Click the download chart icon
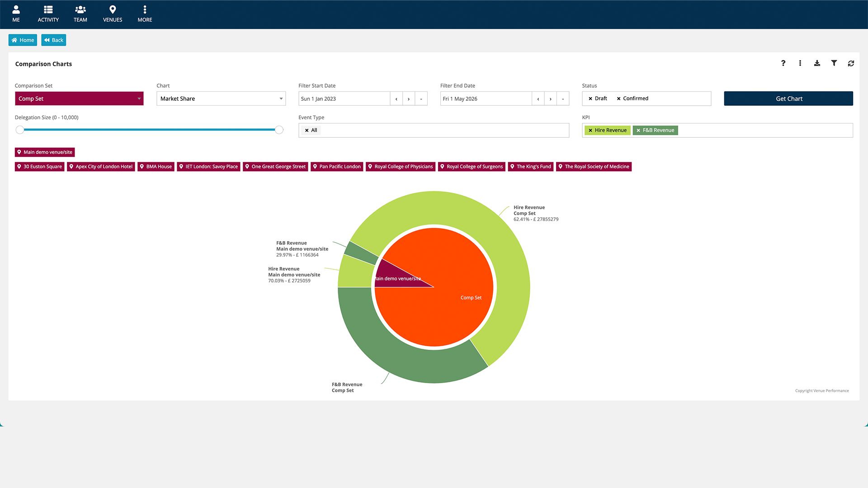This screenshot has height=488, width=868. pyautogui.click(x=817, y=63)
